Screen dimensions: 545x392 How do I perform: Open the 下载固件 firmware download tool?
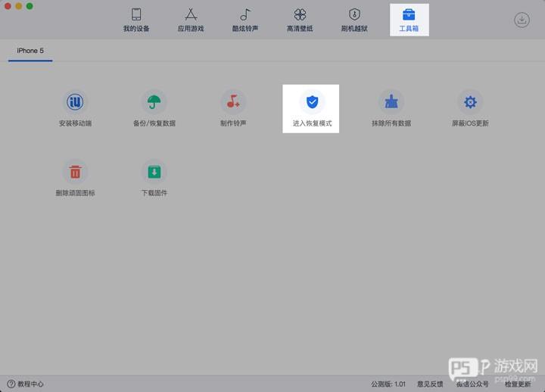pyautogui.click(x=154, y=179)
